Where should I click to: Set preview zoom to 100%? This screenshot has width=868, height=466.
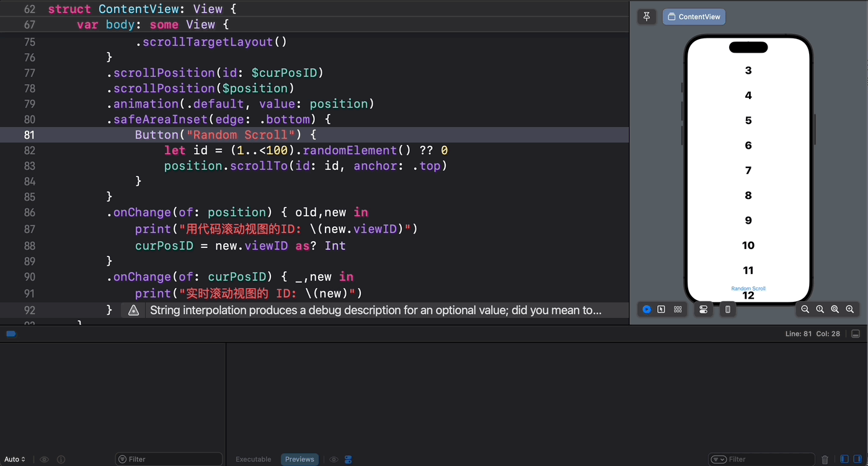click(x=820, y=309)
